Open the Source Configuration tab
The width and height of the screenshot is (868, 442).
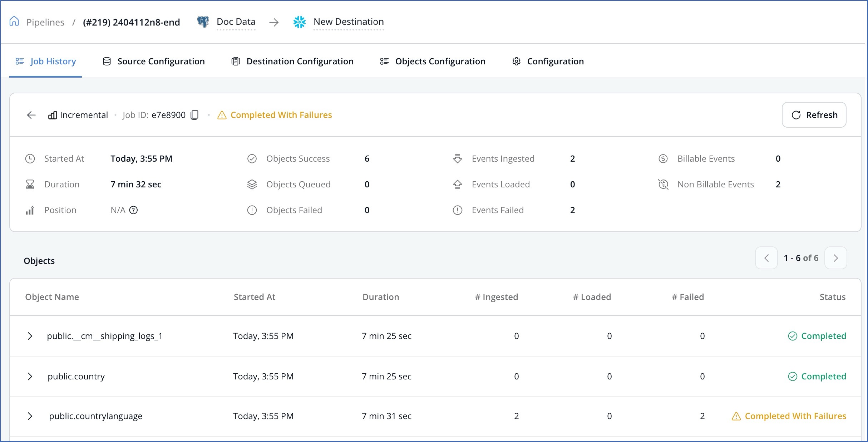(x=154, y=61)
